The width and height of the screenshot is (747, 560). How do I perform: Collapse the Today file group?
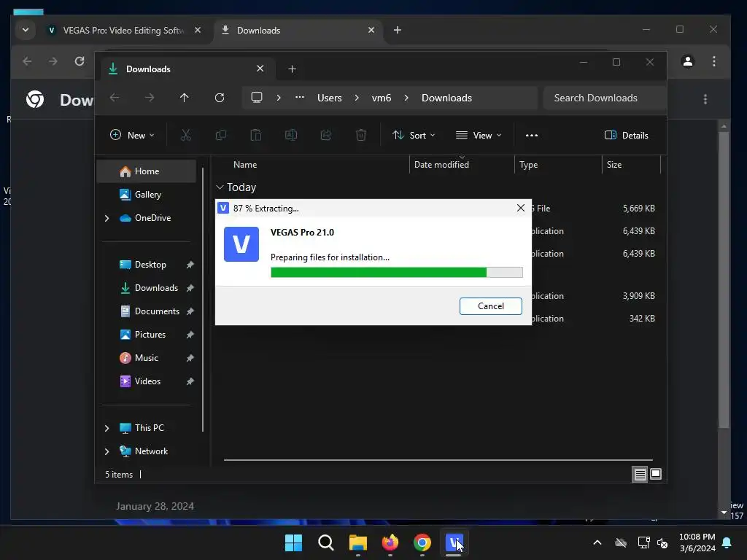click(x=220, y=187)
